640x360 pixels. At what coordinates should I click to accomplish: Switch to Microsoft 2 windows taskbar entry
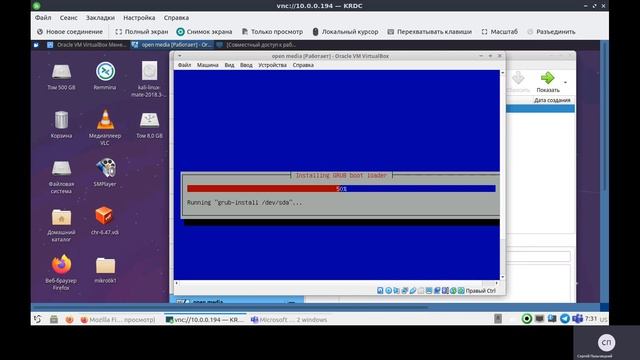tap(289, 320)
